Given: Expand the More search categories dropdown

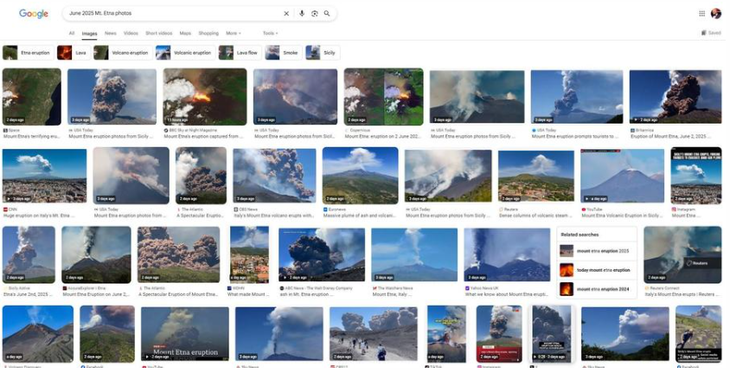Looking at the screenshot, I should point(233,33).
